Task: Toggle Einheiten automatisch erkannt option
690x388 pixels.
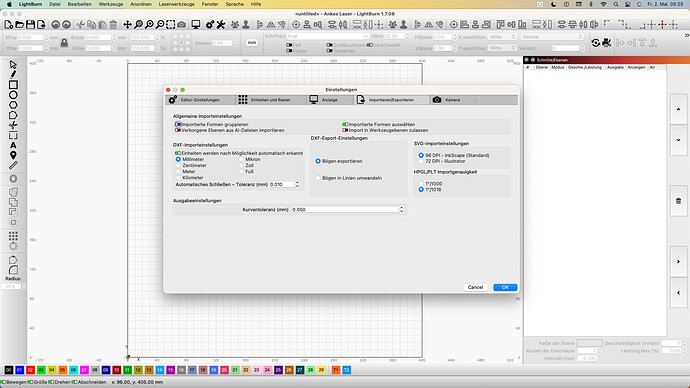Action: (x=178, y=153)
